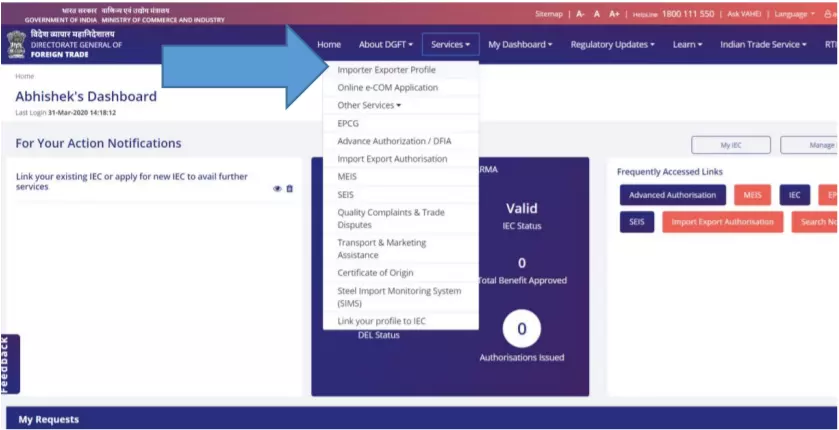
Task: Open the Sitemap link
Action: pyautogui.click(x=549, y=14)
